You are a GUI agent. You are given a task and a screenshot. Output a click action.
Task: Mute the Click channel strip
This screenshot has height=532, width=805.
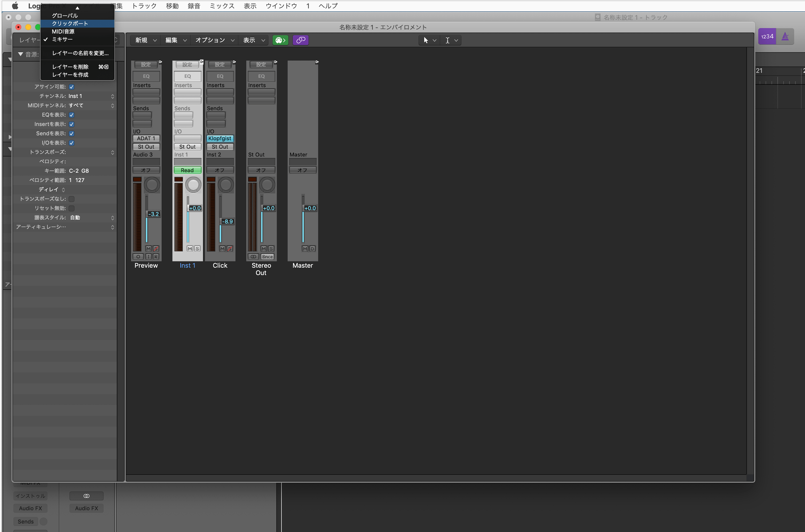pos(222,249)
